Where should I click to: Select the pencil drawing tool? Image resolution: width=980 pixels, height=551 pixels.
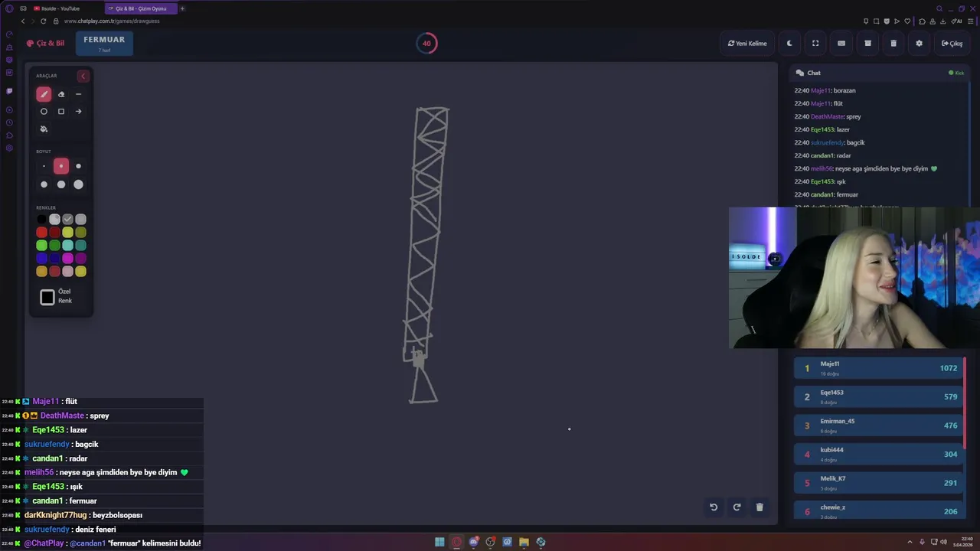(44, 94)
